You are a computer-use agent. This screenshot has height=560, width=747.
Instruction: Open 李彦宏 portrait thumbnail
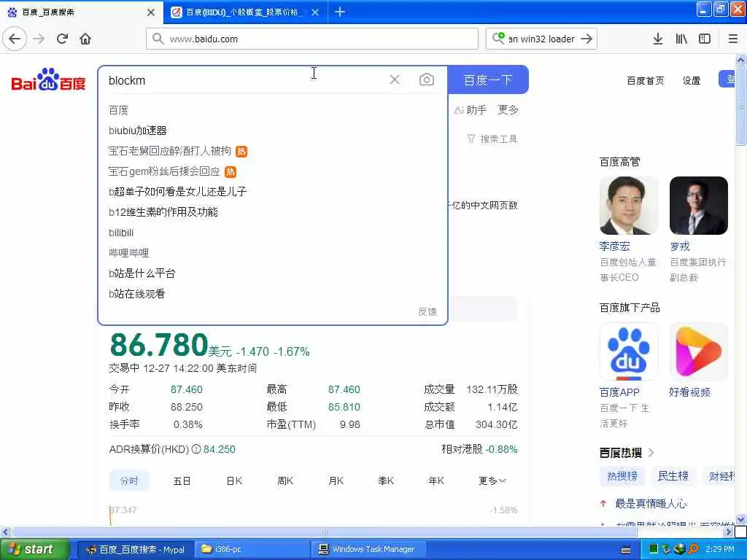[628, 206]
